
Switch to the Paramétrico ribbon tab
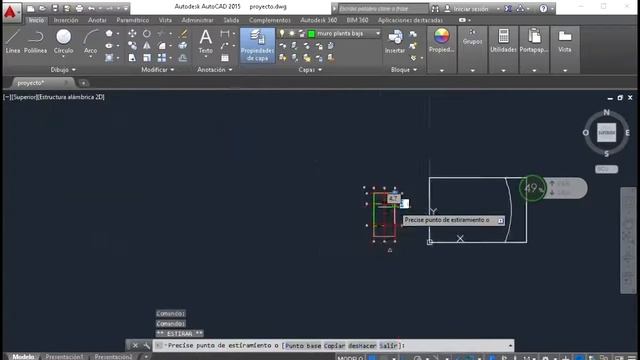[x=133, y=20]
